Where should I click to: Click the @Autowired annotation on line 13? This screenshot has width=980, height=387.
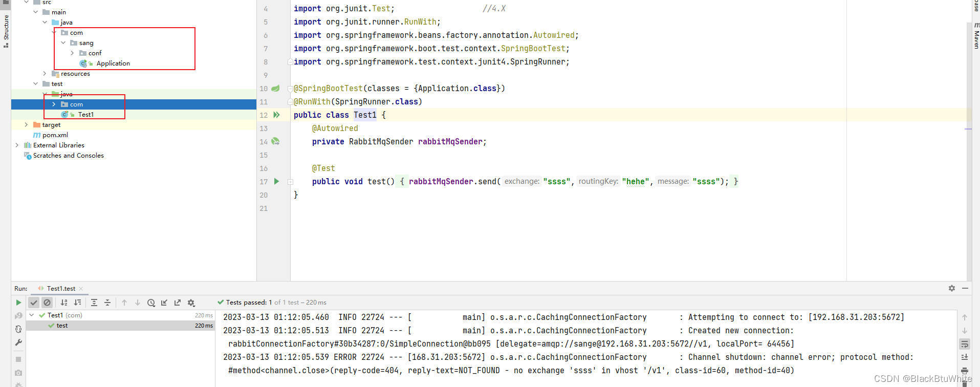click(335, 128)
